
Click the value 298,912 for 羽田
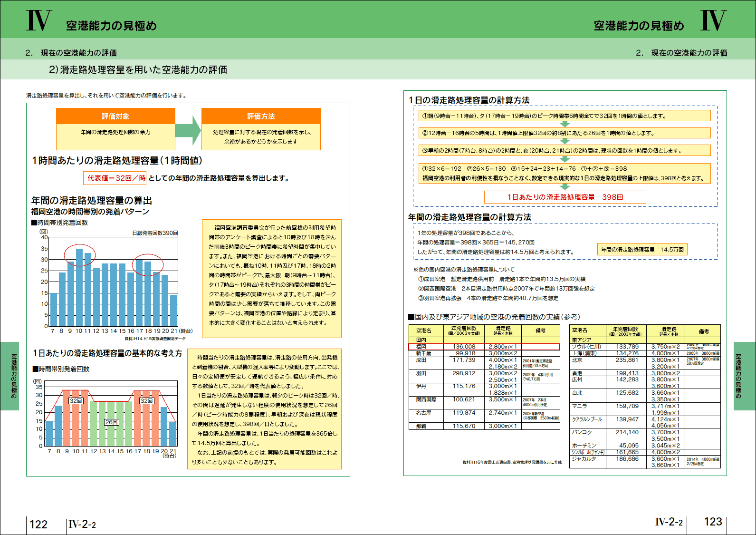point(464,373)
